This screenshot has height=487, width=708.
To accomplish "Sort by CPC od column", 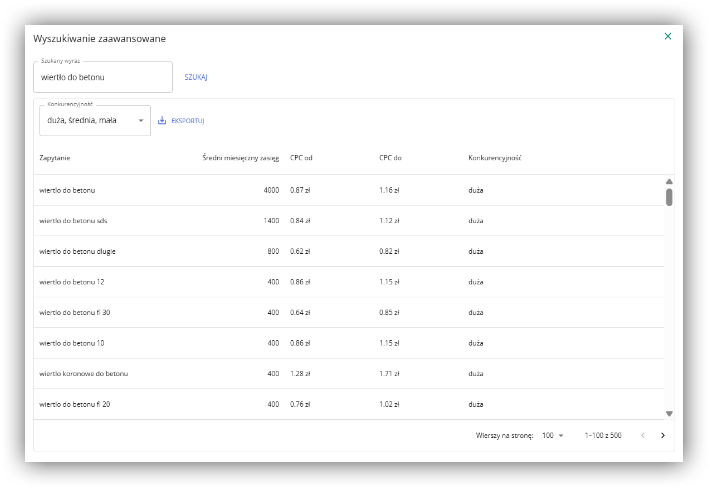I will click(301, 158).
